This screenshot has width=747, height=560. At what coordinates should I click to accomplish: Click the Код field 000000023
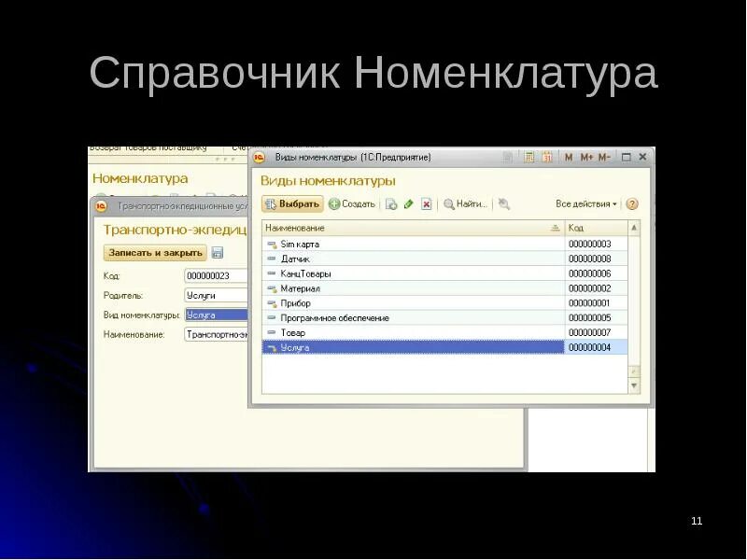pyautogui.click(x=217, y=275)
